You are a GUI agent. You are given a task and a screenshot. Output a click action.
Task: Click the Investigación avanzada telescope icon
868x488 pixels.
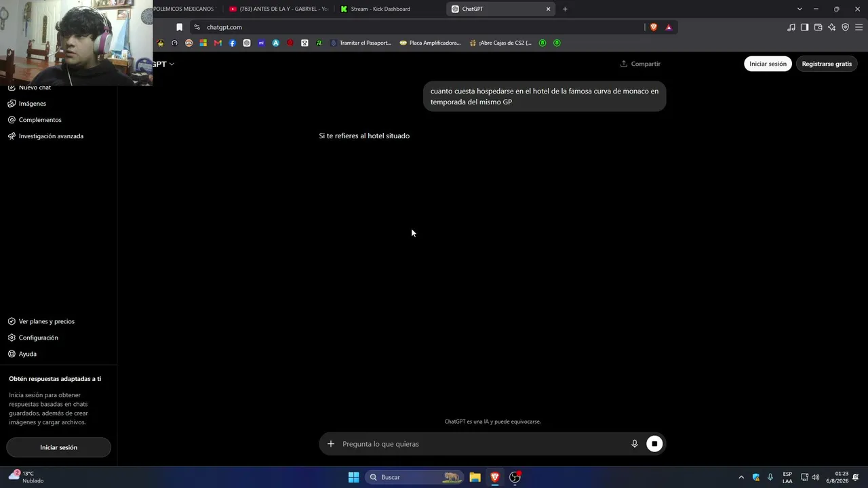pyautogui.click(x=12, y=136)
